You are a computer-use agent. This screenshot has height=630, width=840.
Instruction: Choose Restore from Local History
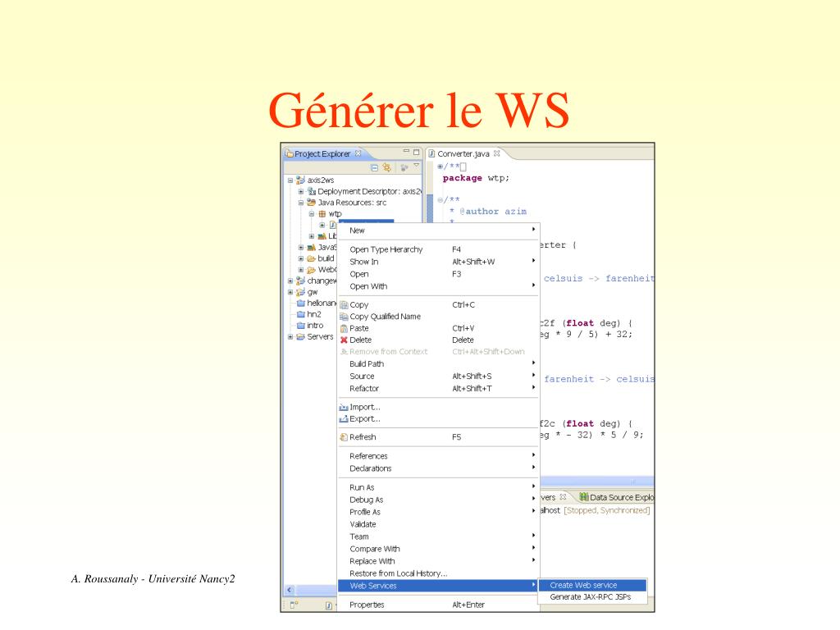click(438, 573)
